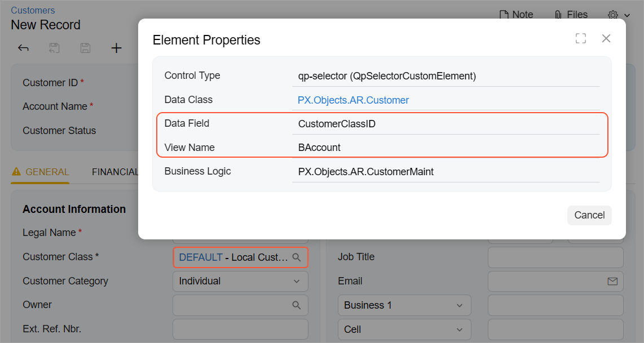Click the Save and Close toolbar icon

click(x=55, y=48)
